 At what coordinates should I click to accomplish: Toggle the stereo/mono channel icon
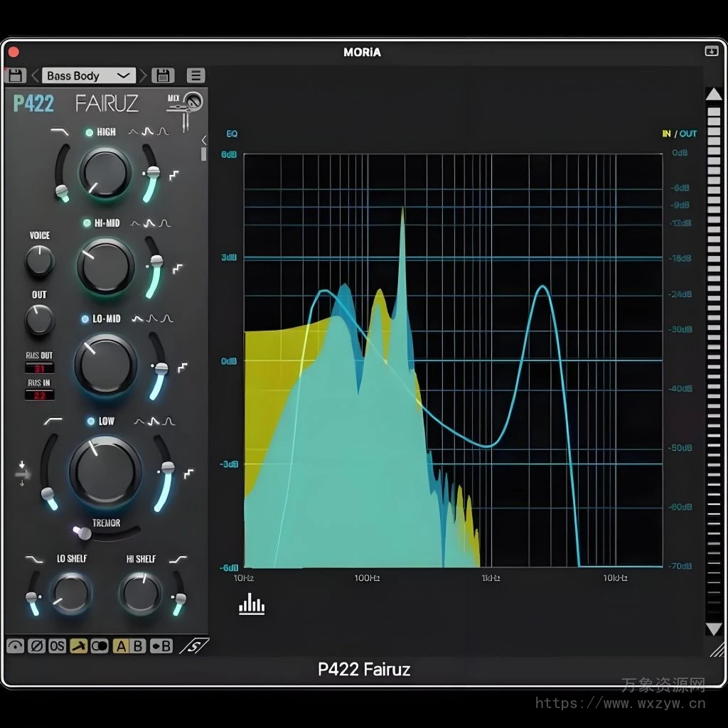[x=100, y=646]
